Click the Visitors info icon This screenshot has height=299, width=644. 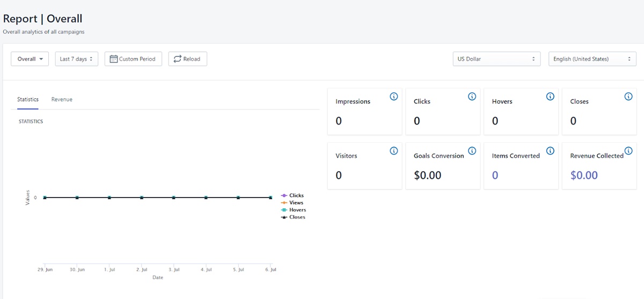point(393,151)
